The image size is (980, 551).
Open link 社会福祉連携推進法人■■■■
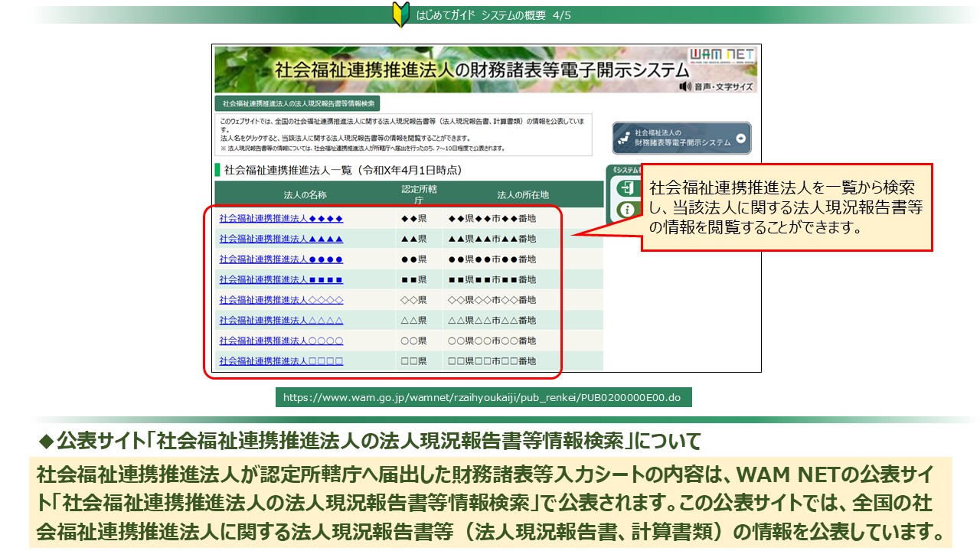(281, 280)
